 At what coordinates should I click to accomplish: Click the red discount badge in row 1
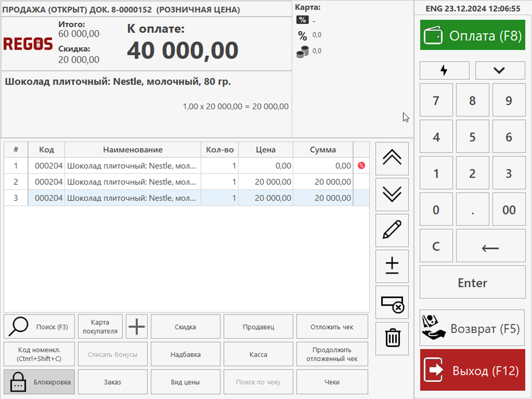click(x=361, y=166)
